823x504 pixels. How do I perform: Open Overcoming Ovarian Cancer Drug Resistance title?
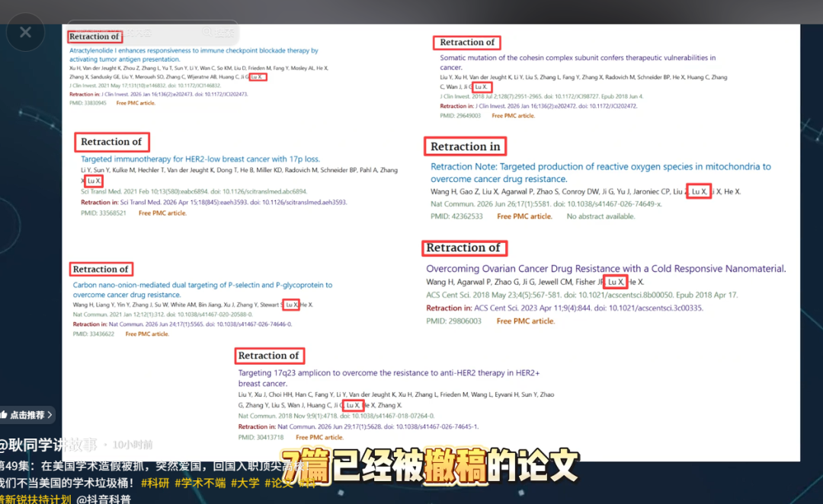[x=606, y=269]
